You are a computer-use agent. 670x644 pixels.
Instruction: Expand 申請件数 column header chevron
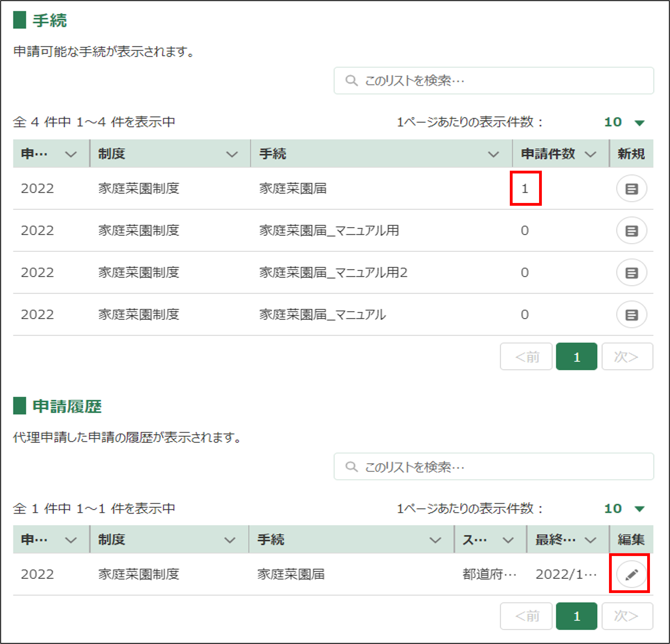pos(590,155)
